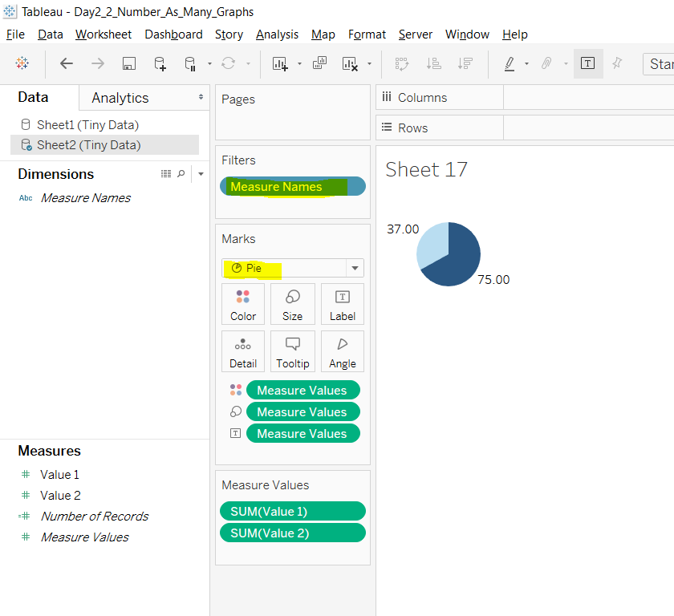Toggle the Show Mark Labels button
The height and width of the screenshot is (616, 674).
click(588, 63)
